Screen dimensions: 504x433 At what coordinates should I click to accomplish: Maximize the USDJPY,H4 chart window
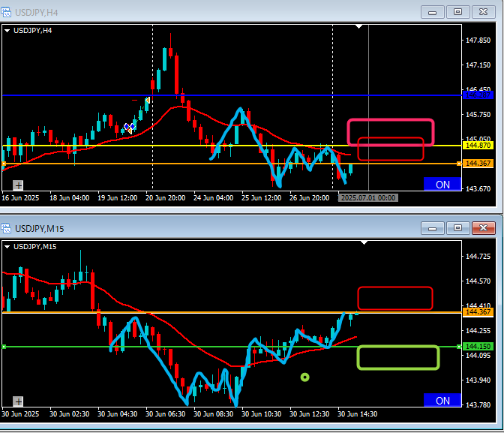(457, 12)
